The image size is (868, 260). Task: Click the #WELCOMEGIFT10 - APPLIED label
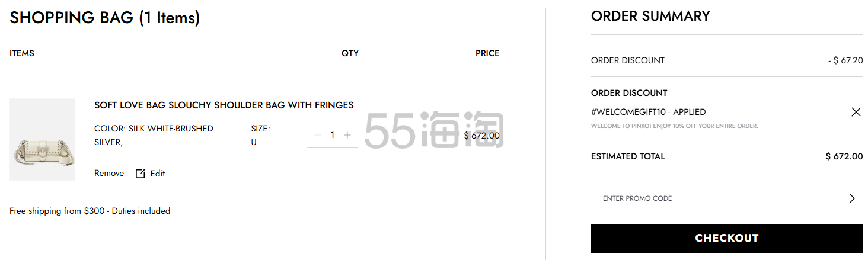click(649, 112)
